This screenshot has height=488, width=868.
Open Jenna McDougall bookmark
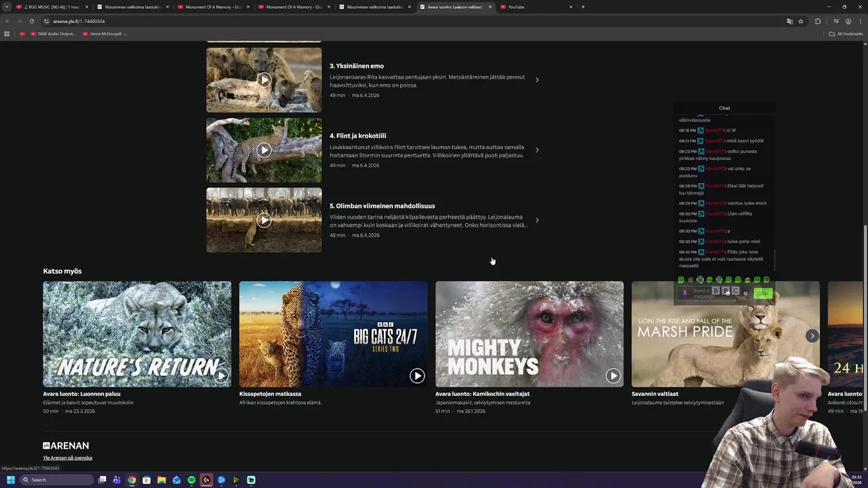pos(104,33)
